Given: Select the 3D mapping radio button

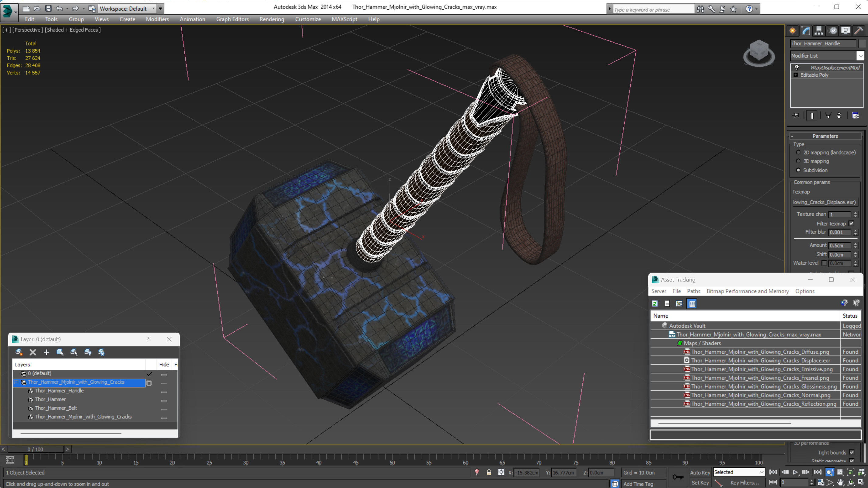Looking at the screenshot, I should (x=798, y=161).
